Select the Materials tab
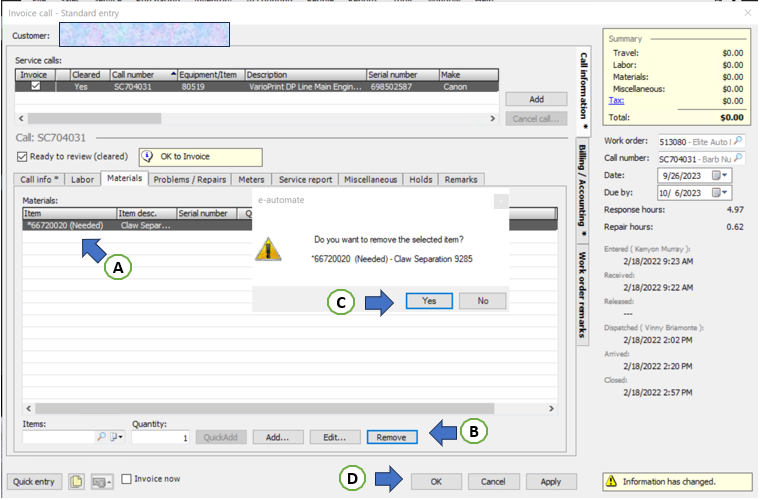 [x=125, y=178]
